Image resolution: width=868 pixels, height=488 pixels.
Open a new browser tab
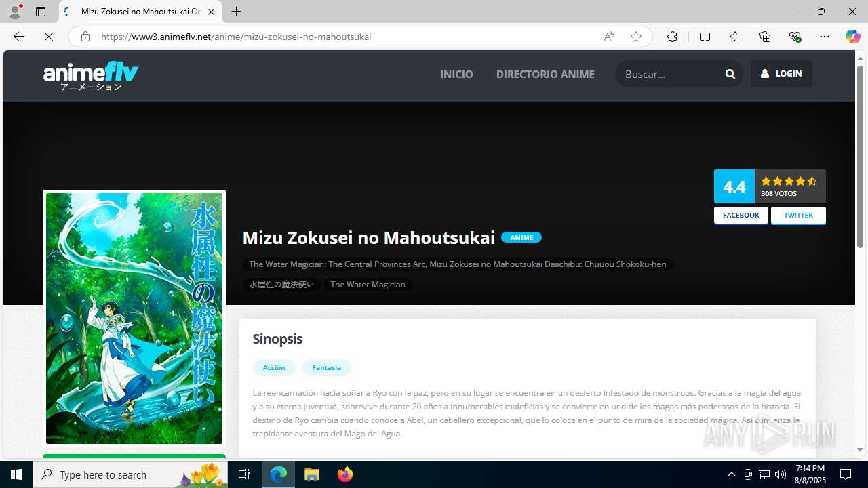coord(236,12)
